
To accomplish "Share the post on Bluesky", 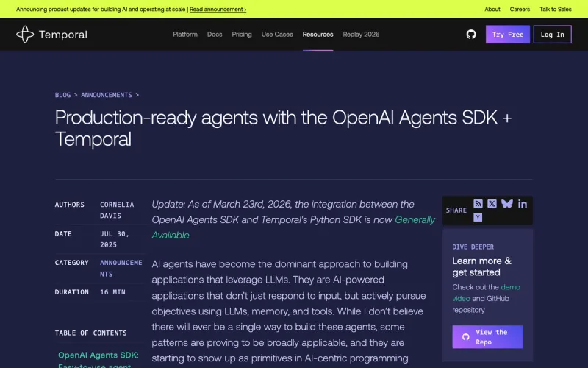I will pos(507,204).
